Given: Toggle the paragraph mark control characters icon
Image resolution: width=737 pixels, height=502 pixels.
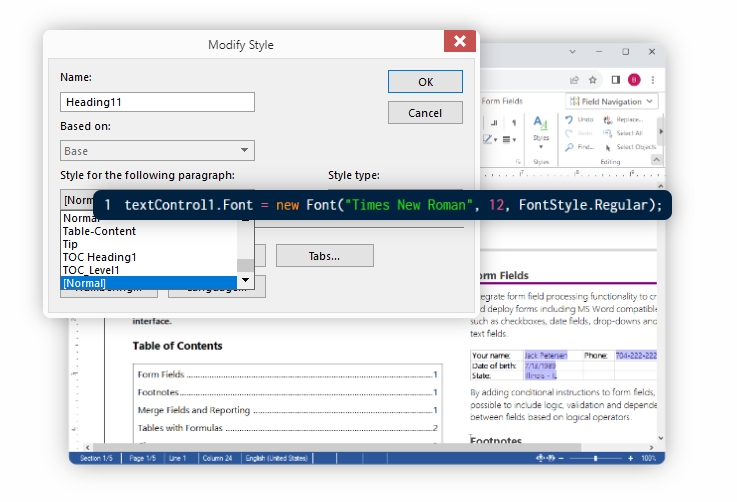Looking at the screenshot, I should (514, 123).
